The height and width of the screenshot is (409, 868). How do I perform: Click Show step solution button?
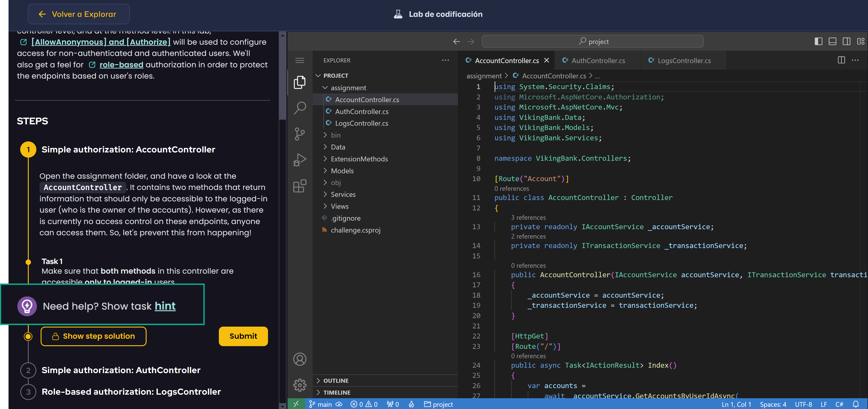click(93, 336)
